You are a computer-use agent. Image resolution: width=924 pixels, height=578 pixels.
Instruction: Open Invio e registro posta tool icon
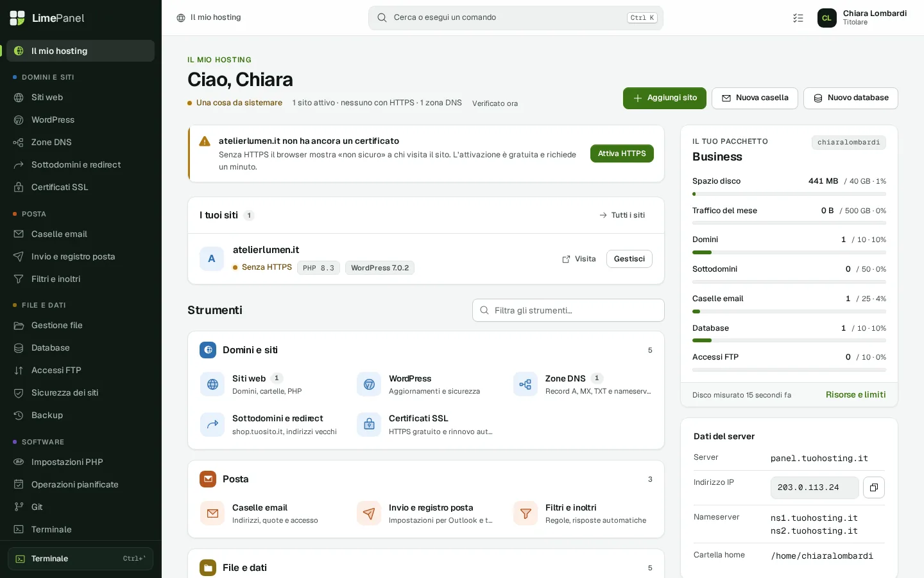[369, 514]
